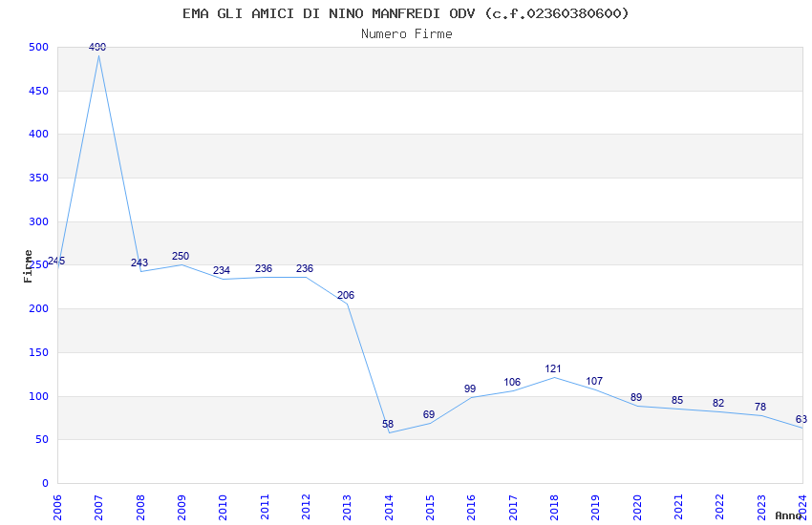Click data label 63 at the 2024 point

pos(801,419)
